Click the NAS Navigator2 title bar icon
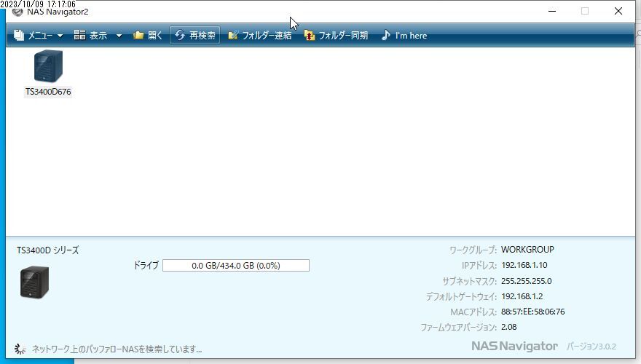The width and height of the screenshot is (641, 364). point(17,12)
